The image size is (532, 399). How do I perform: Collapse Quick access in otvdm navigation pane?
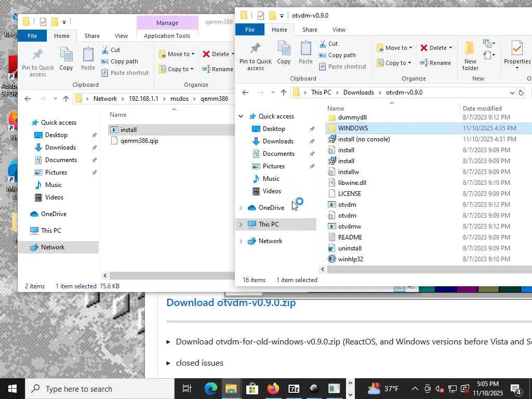(241, 116)
